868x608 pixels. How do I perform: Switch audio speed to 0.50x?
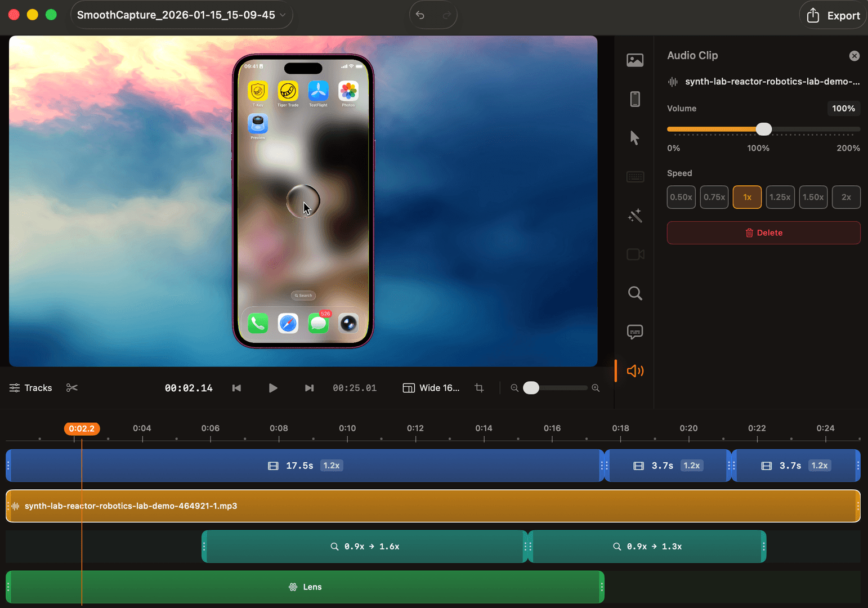point(681,197)
